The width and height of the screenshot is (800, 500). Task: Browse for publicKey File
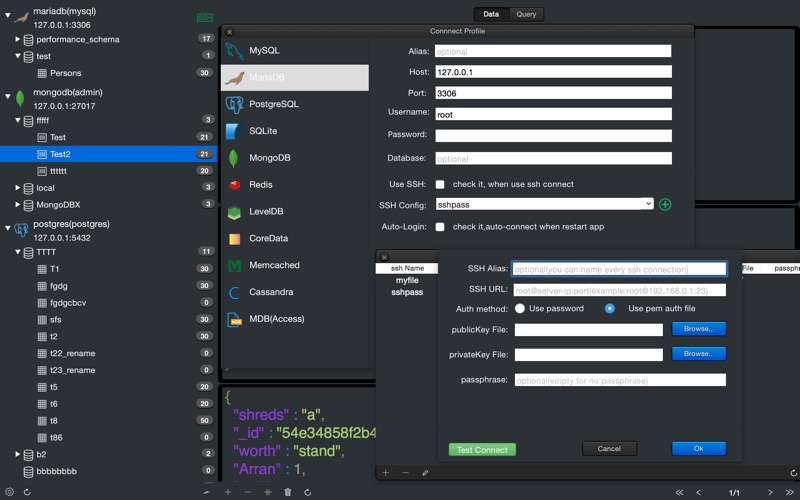tap(698, 329)
